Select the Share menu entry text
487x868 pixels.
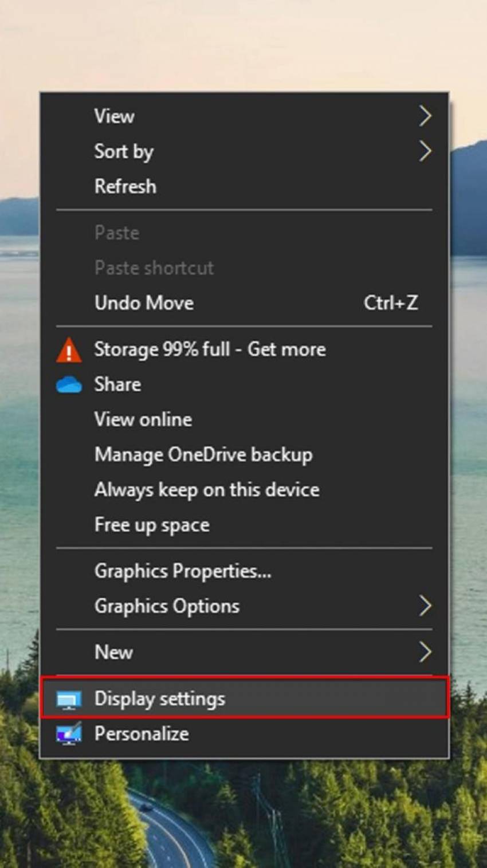[x=117, y=384]
